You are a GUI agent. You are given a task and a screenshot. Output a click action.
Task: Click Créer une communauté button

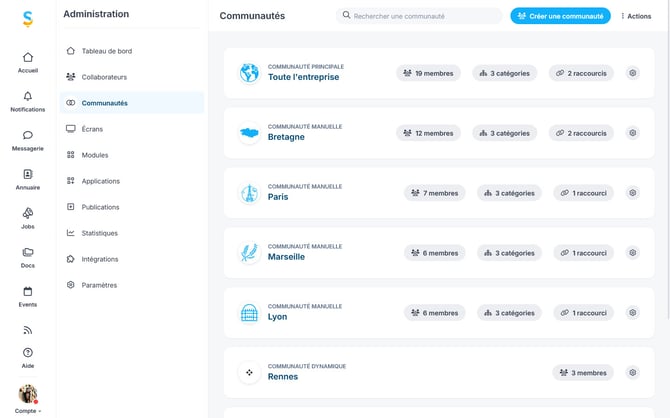[x=560, y=16]
